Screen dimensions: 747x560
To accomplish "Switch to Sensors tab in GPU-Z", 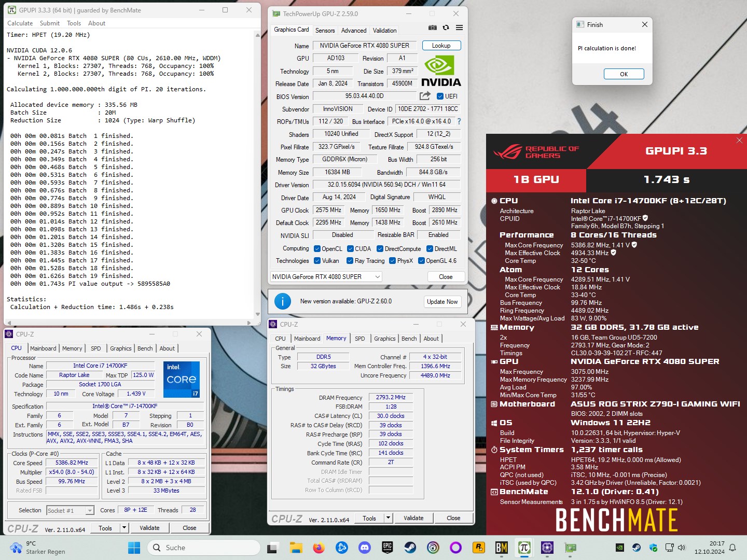I will point(325,31).
